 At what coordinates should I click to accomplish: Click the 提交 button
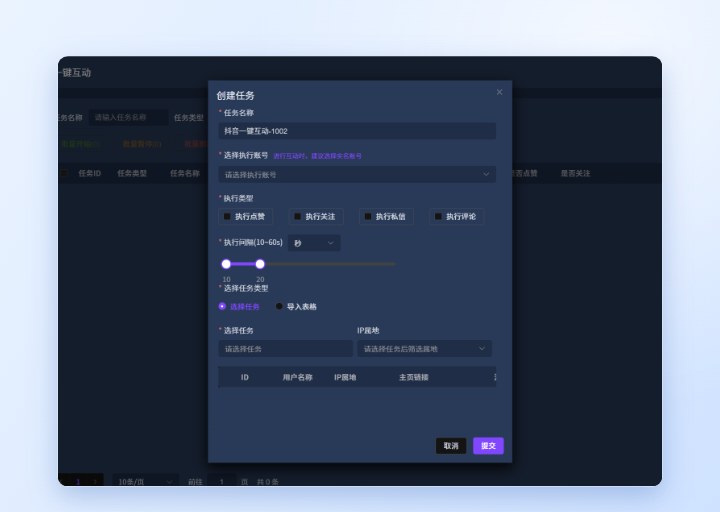(x=488, y=445)
